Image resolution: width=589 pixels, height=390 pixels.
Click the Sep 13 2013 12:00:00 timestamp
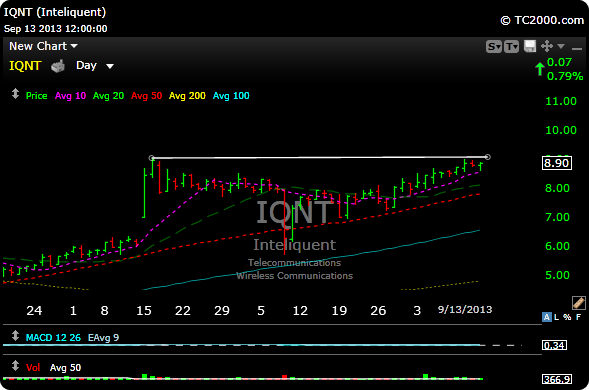55,29
